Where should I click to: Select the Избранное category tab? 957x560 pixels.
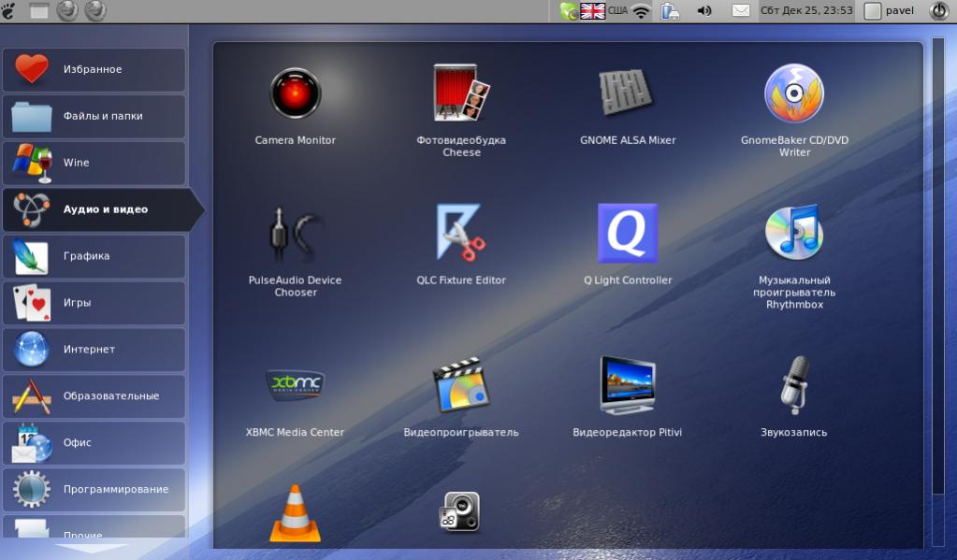click(94, 70)
